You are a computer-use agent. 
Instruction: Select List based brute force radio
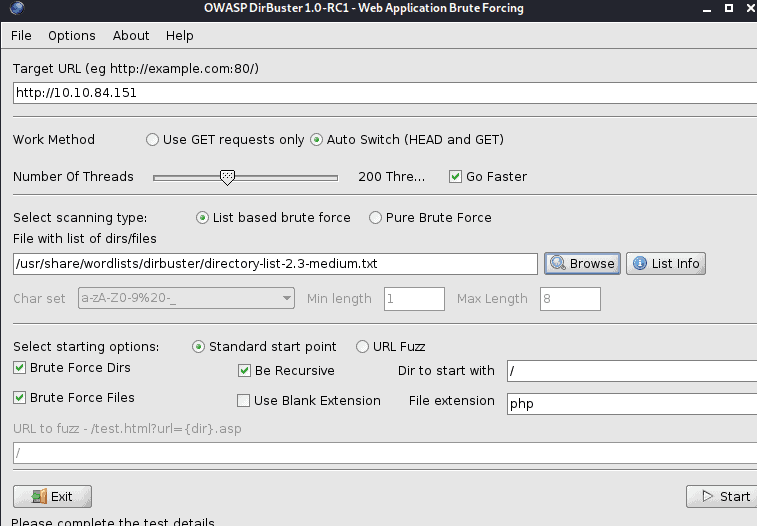point(202,218)
